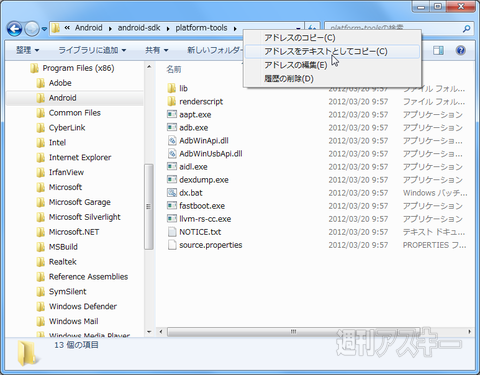Click the aidl.exe application icon
Screen dimensions: 480x375
click(172, 167)
